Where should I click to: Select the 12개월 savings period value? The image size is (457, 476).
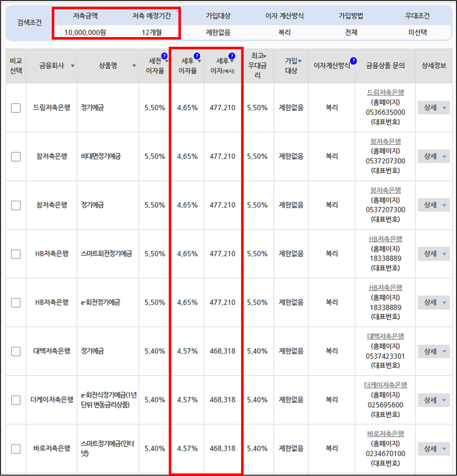[151, 32]
